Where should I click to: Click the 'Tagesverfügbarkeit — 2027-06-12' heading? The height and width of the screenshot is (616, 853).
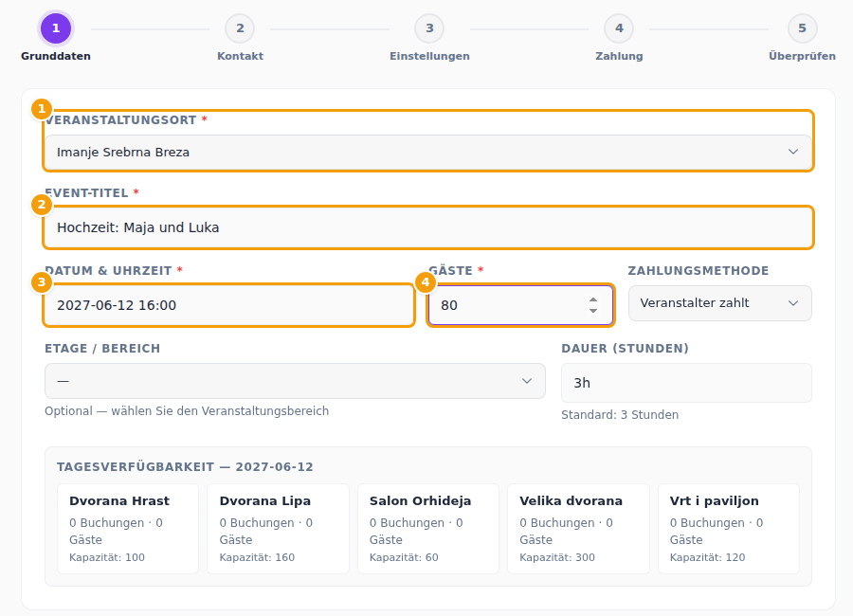point(185,467)
